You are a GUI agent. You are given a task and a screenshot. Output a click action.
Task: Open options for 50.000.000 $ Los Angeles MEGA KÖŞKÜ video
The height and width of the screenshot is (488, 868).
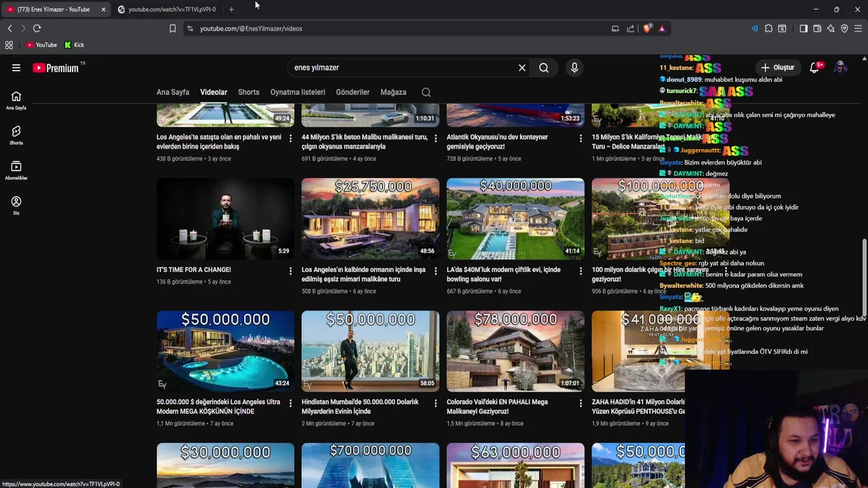point(290,403)
